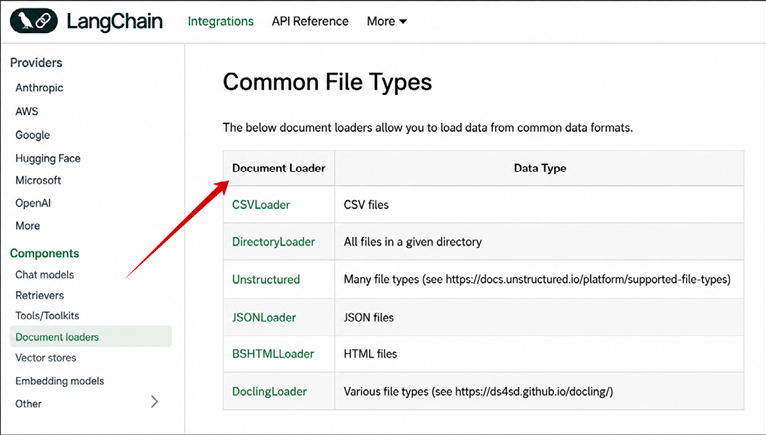Image resolution: width=766 pixels, height=435 pixels.
Task: Select AWS provider in sidebar
Action: tap(27, 111)
